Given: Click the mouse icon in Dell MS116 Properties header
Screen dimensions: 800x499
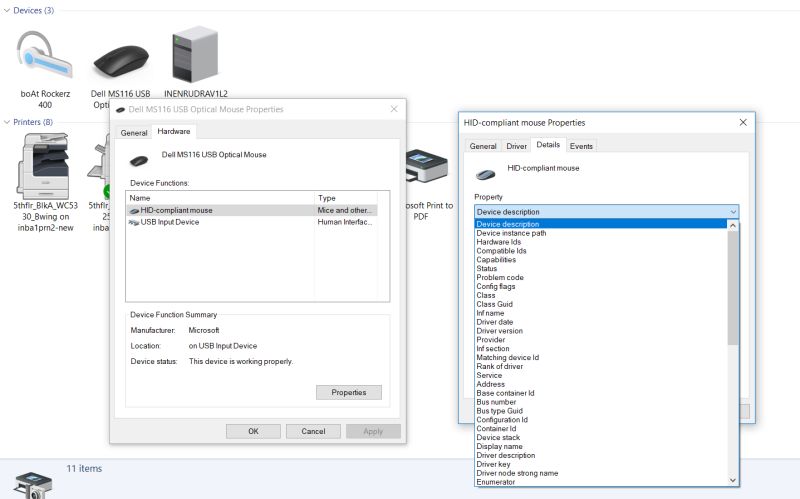Looking at the screenshot, I should point(139,161).
